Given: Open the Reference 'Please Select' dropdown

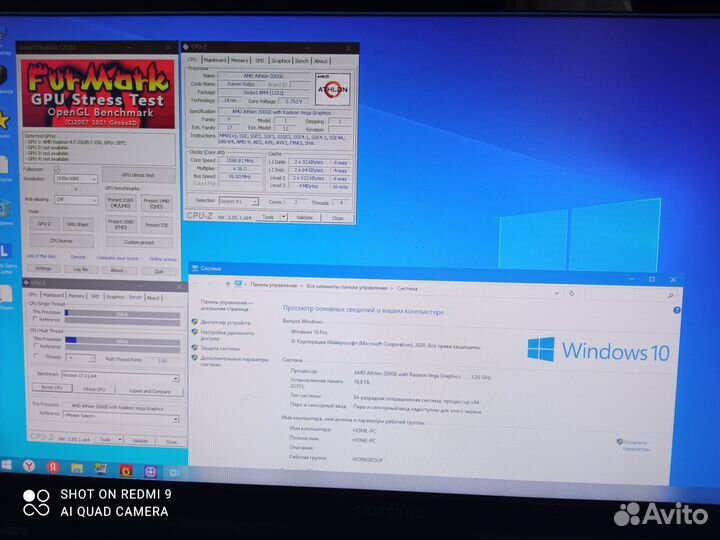Looking at the screenshot, I should coord(120,416).
